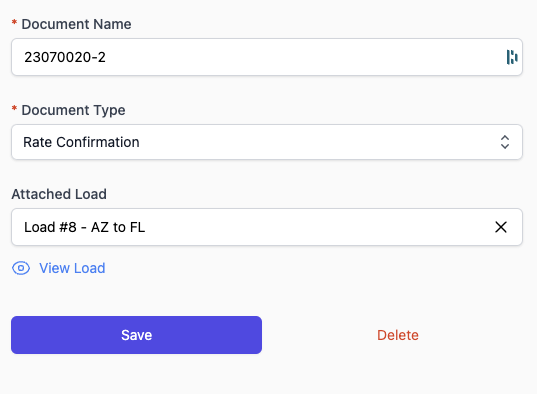The width and height of the screenshot is (537, 394).
Task: Click the red asterisk beside Document Type
Action: coord(14,109)
